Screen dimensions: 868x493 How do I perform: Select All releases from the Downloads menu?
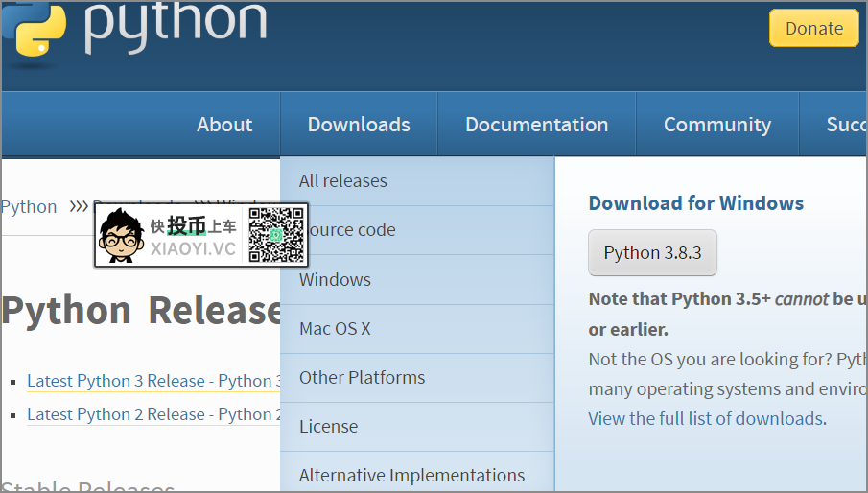[x=343, y=181]
